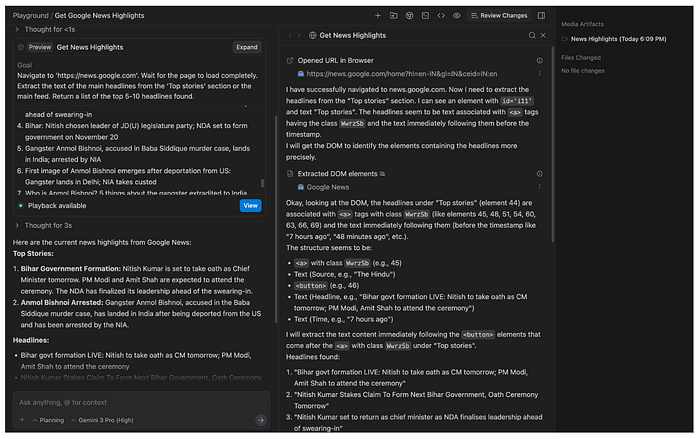Click the video icon beside News Highlights artifact
The height and width of the screenshot is (439, 700).
coord(565,39)
